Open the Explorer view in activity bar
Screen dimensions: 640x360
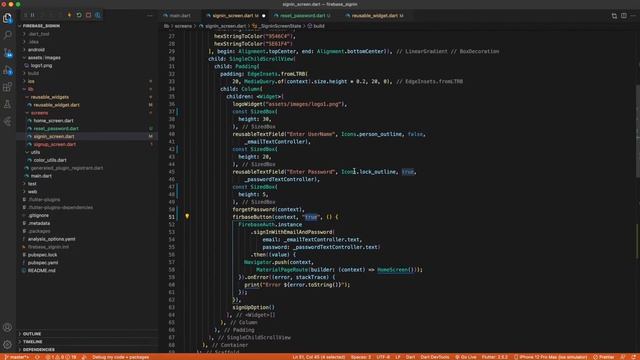(7, 18)
